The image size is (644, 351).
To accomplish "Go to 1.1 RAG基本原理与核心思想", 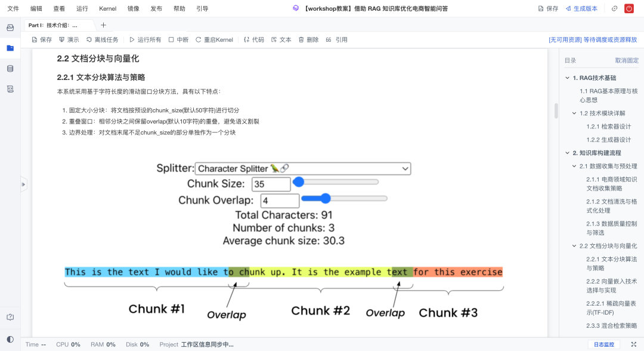I will tap(608, 96).
